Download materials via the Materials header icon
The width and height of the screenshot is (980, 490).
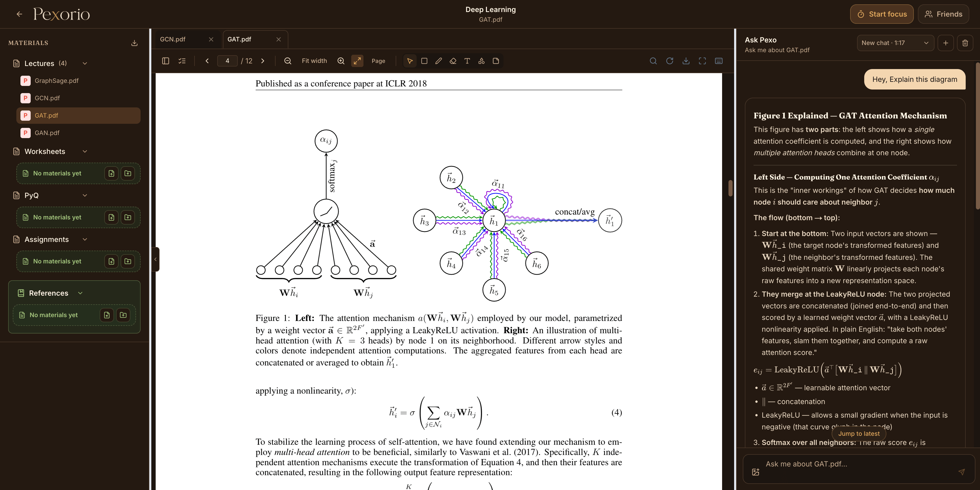point(134,43)
